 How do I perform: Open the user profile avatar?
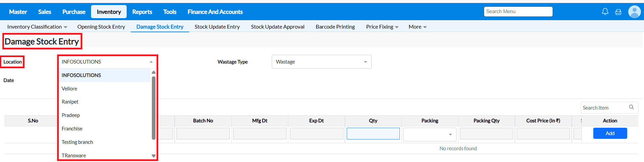[x=634, y=12]
